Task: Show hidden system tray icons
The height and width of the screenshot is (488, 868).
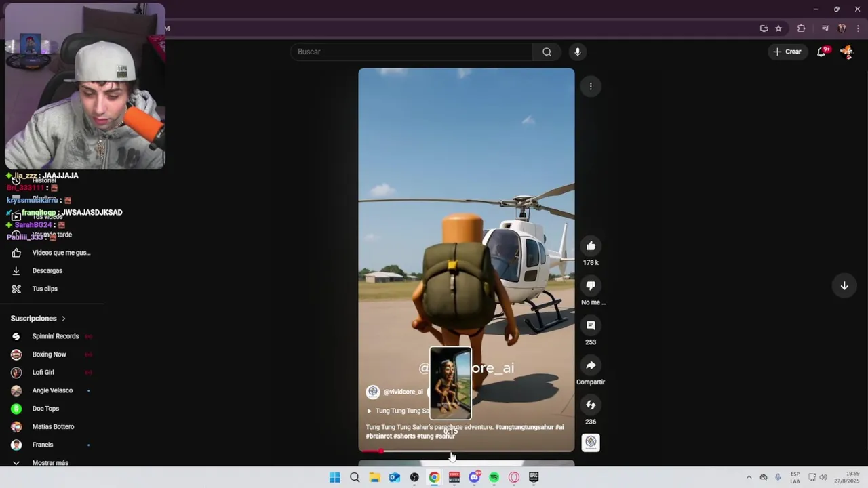Action: [x=749, y=477]
